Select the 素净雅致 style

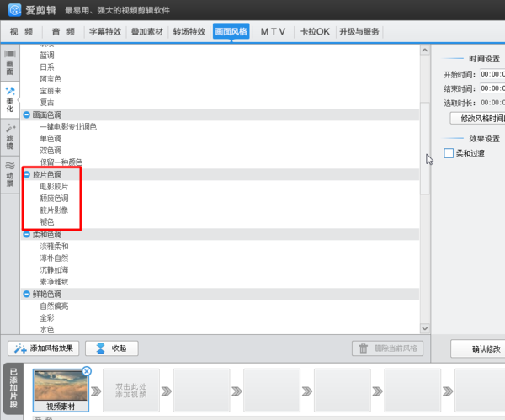pos(54,282)
